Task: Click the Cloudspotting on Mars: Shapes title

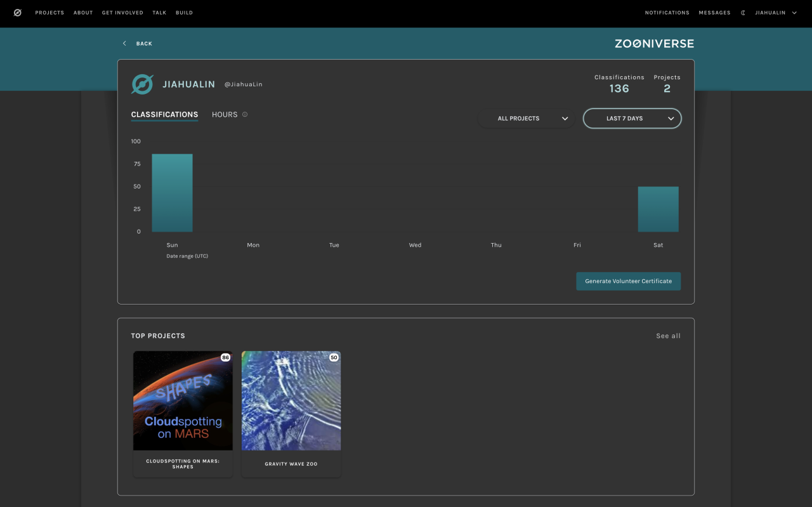Action: pyautogui.click(x=183, y=464)
